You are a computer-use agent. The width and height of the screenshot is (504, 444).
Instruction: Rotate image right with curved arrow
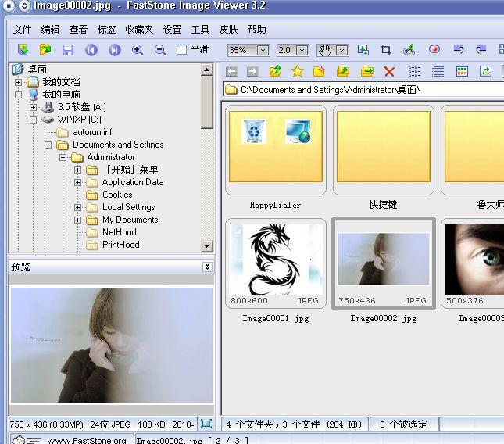(x=481, y=49)
